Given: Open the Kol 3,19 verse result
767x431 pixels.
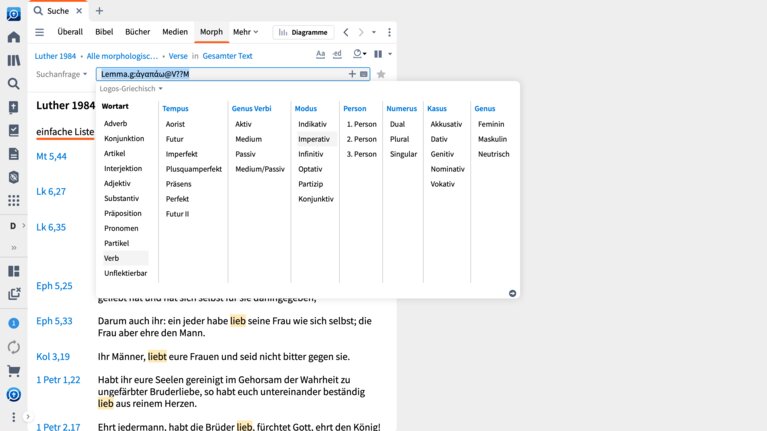Looking at the screenshot, I should point(53,357).
